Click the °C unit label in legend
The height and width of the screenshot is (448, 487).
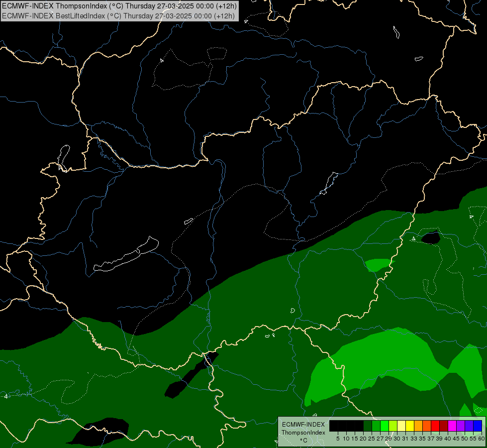tap(304, 440)
